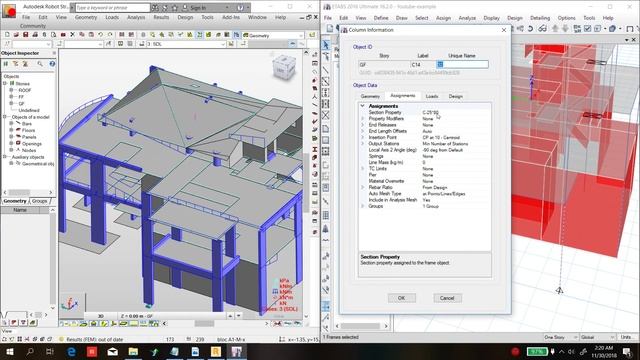
Task: Open the ETABS Assign menu
Action: 443,18
